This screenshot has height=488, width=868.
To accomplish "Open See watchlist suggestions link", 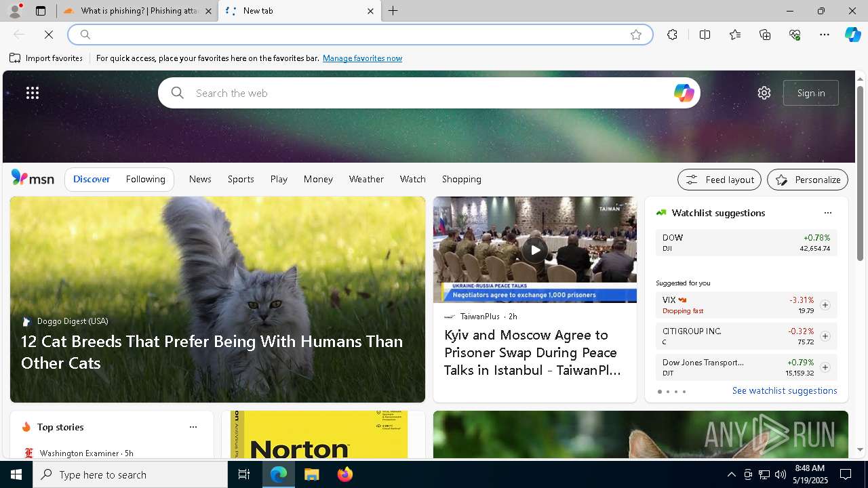I will (x=785, y=390).
